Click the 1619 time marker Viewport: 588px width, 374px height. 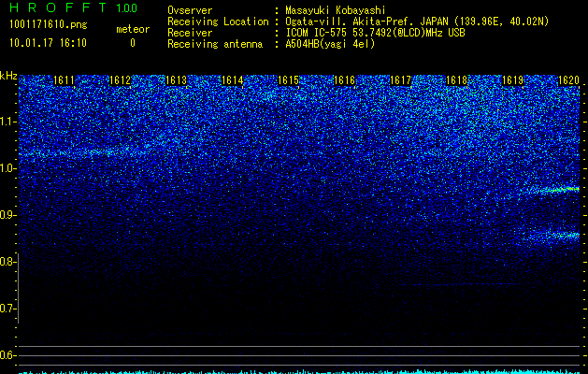[513, 80]
